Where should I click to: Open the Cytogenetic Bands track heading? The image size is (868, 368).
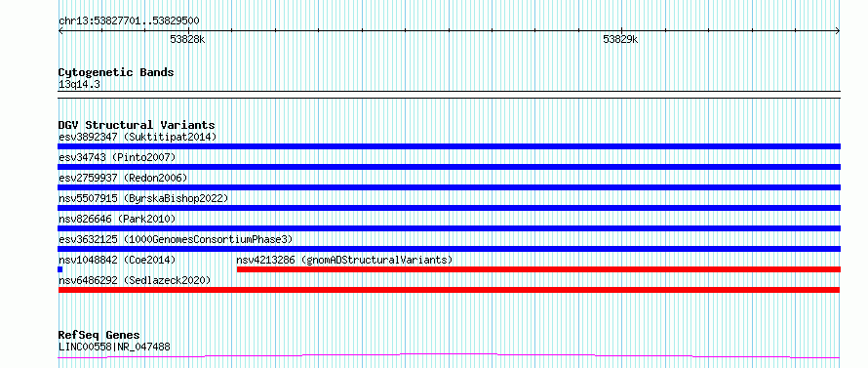pos(116,72)
